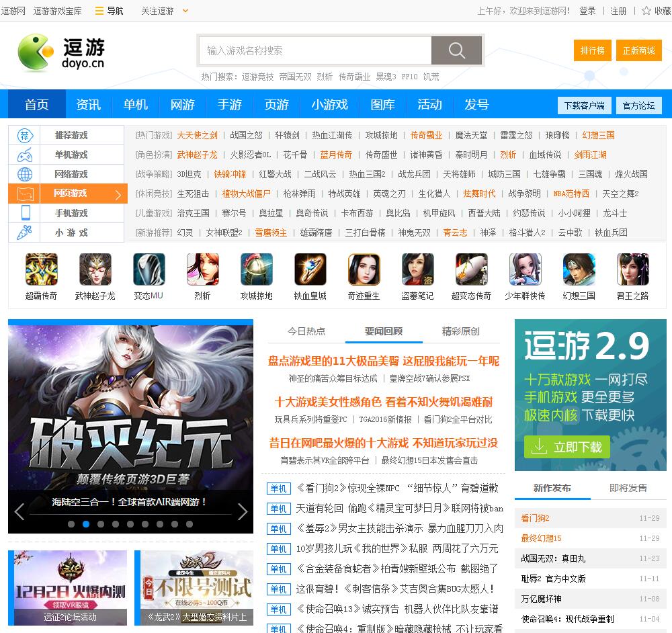
Task: Click the 注册 link
Action: pyautogui.click(x=618, y=11)
